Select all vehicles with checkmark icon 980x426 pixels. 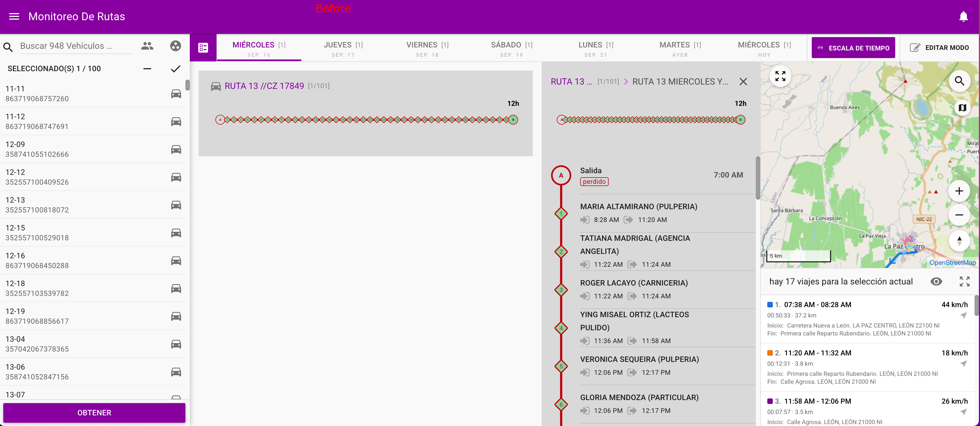(175, 68)
